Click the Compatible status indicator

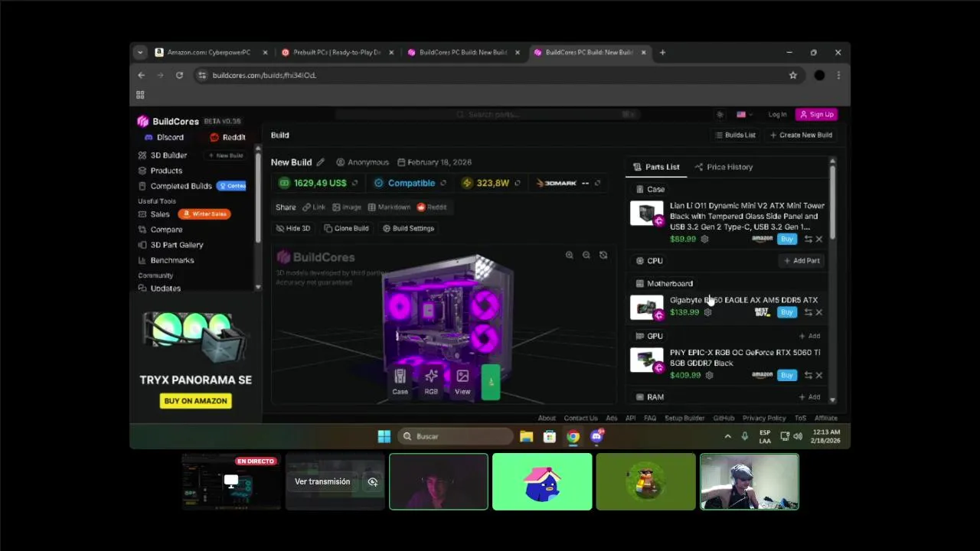click(404, 183)
